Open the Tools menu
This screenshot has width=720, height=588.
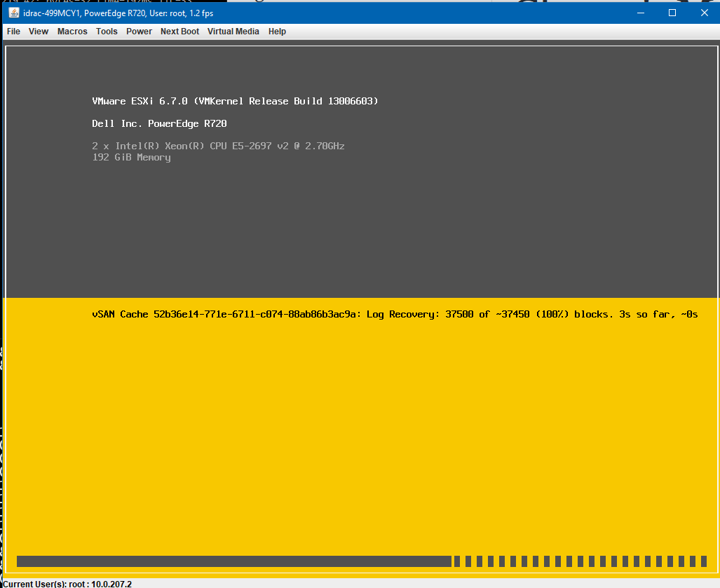click(106, 31)
